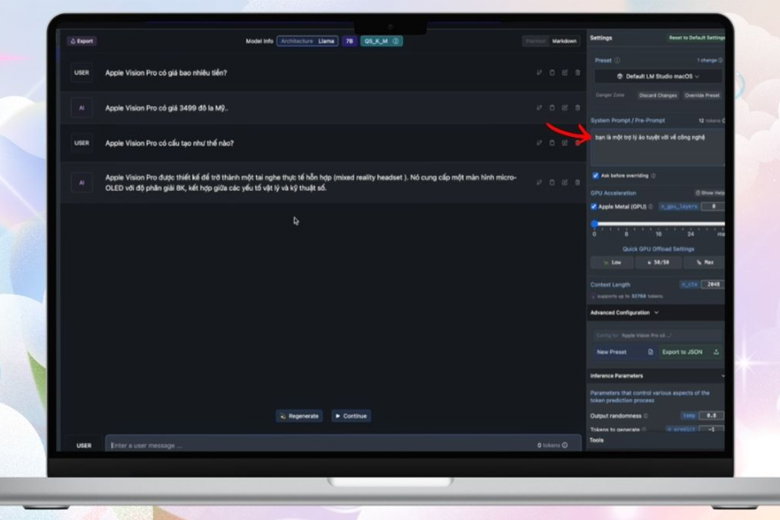The image size is (780, 520).
Task: Disable the Apple Metal (GPU) checkbox
Action: click(593, 207)
